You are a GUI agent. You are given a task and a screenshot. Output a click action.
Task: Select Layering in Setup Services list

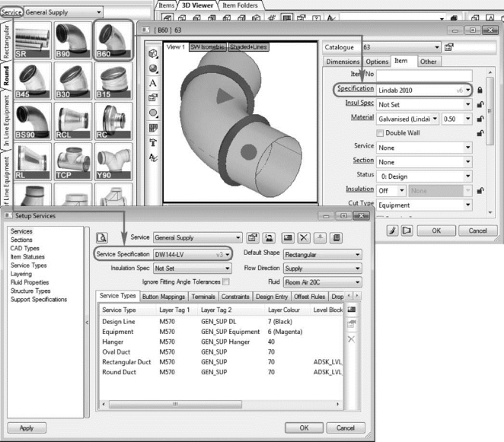pos(21,274)
